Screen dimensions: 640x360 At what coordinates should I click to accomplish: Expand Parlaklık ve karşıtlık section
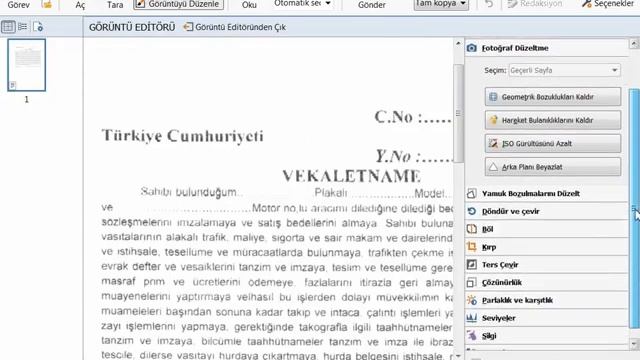pyautogui.click(x=547, y=300)
